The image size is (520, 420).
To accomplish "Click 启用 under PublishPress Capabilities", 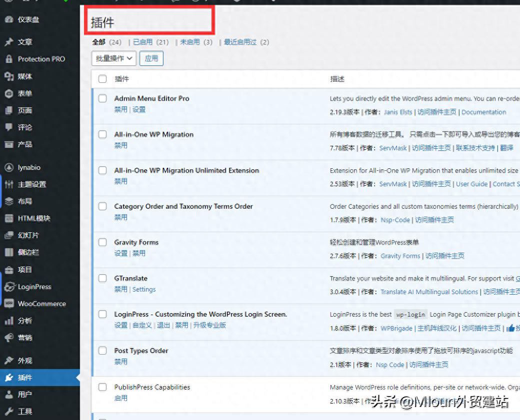I will click(x=120, y=398).
